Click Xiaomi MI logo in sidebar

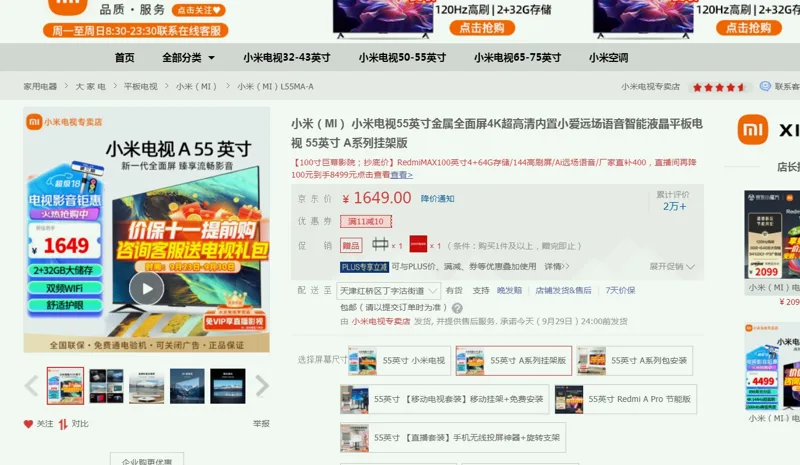coord(753,130)
